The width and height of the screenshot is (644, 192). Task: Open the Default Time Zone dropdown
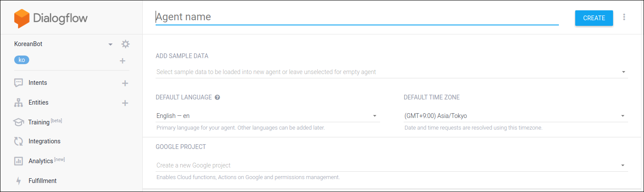(x=515, y=116)
